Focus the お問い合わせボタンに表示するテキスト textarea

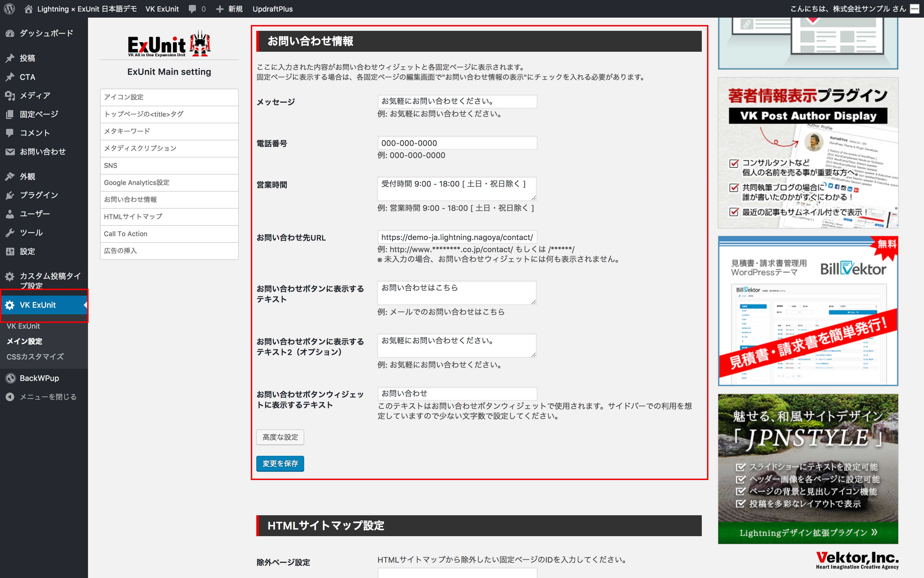pos(457,293)
